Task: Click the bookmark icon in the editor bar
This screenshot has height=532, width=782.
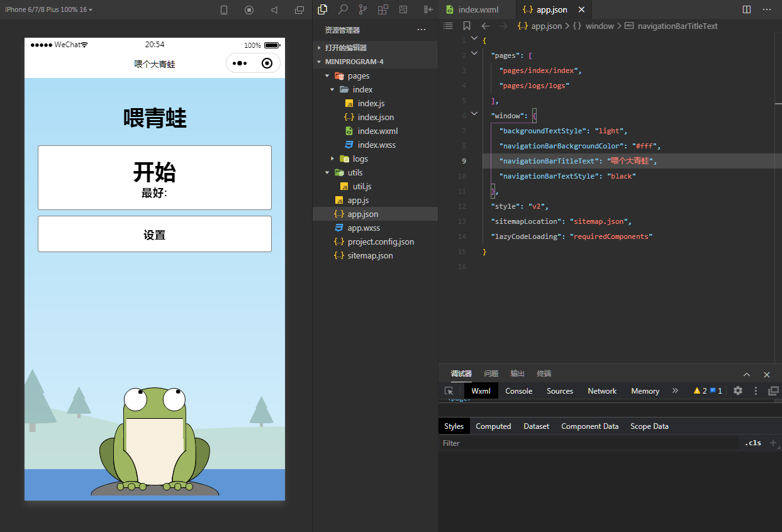Action: pos(466,26)
